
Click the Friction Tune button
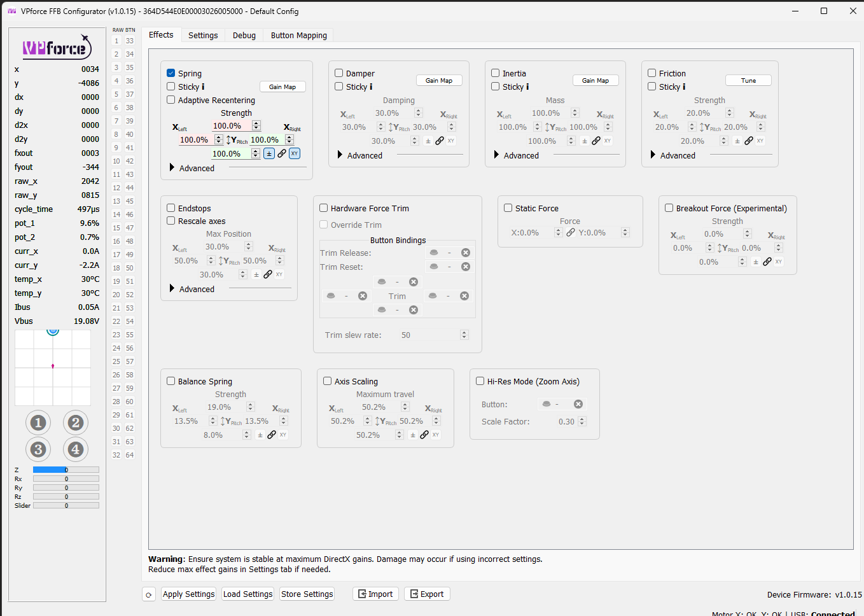tap(748, 80)
